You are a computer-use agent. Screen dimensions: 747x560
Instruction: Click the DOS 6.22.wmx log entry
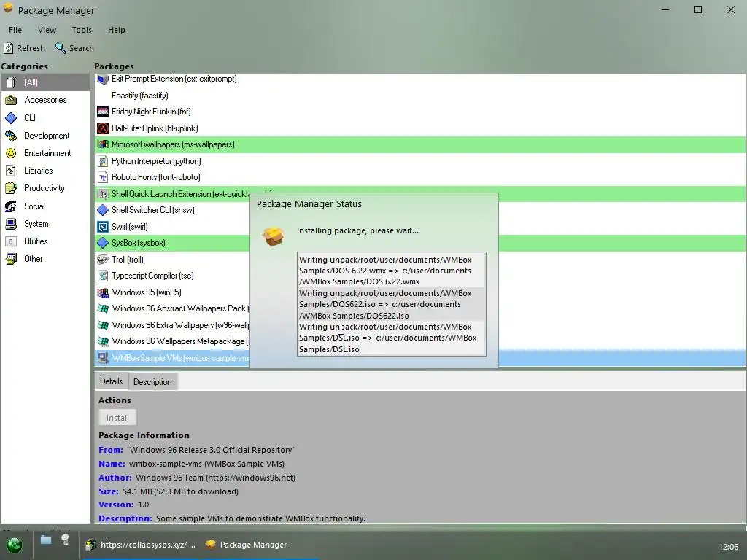391,271
